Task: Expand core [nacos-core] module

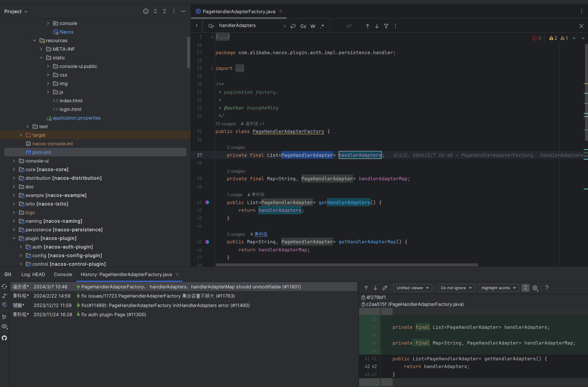Action: (x=14, y=169)
